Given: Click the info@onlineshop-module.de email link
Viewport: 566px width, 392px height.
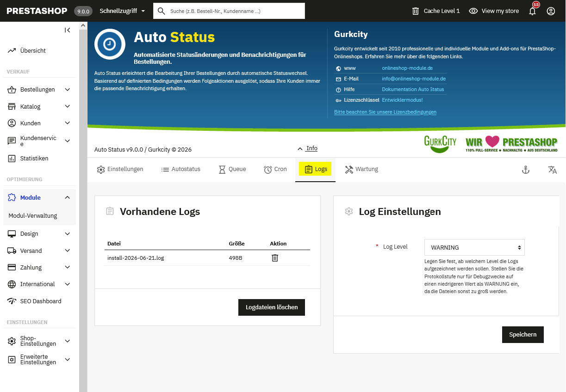Looking at the screenshot, I should point(414,79).
